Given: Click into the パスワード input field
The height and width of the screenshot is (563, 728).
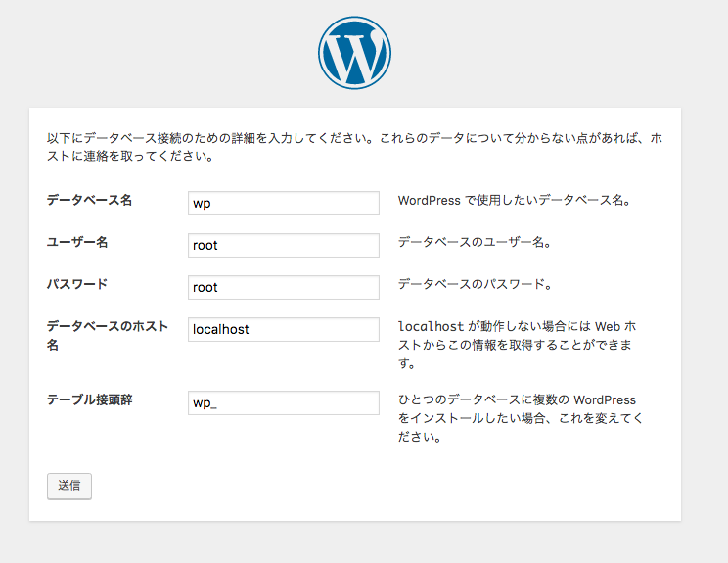Looking at the screenshot, I should (284, 287).
